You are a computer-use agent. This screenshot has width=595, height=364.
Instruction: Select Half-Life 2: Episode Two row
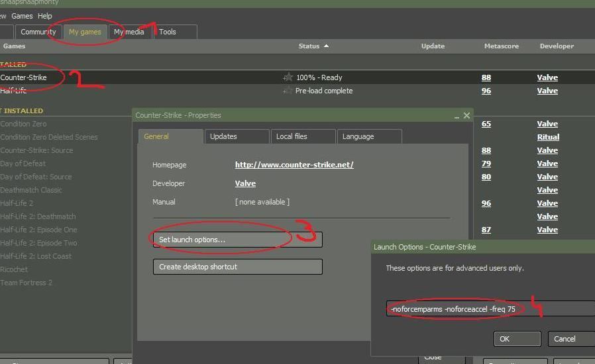[38, 243]
